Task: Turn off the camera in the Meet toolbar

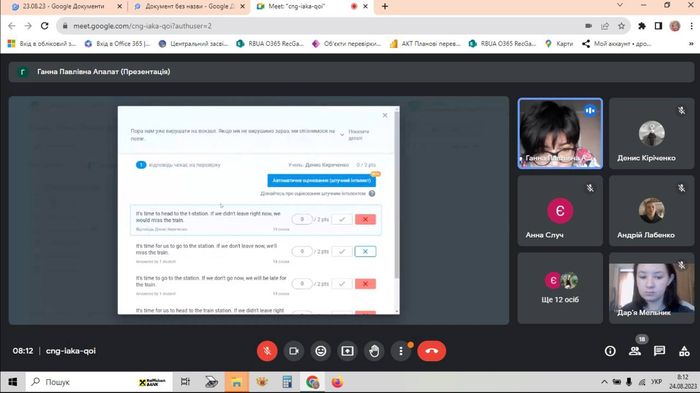Action: click(294, 351)
